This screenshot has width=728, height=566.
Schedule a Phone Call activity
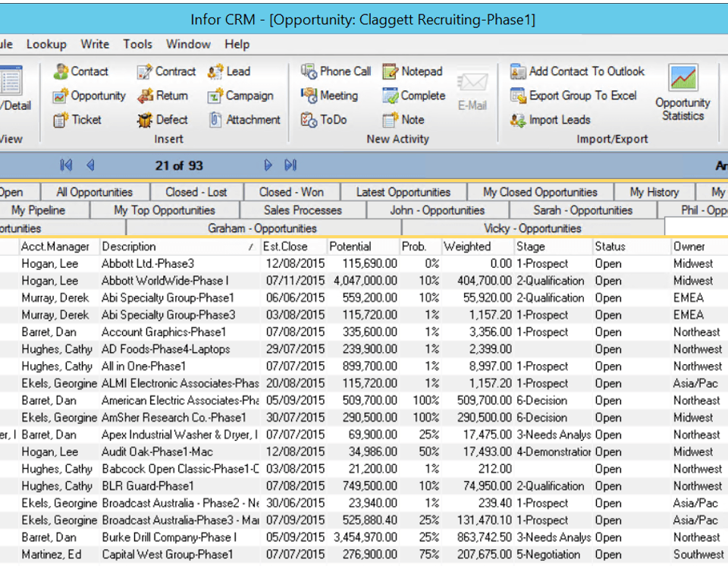coord(336,71)
